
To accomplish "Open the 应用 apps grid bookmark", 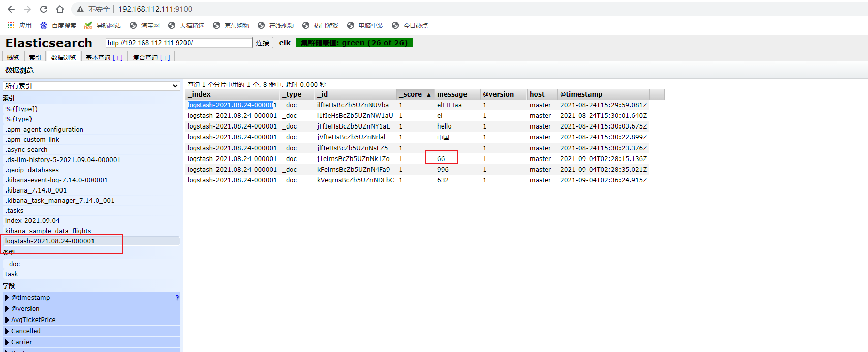I will pos(19,25).
